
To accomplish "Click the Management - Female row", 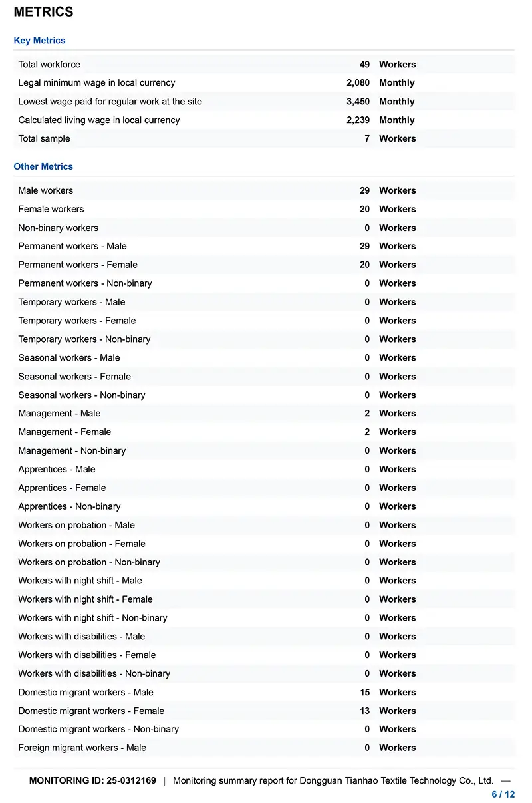I will (x=264, y=432).
